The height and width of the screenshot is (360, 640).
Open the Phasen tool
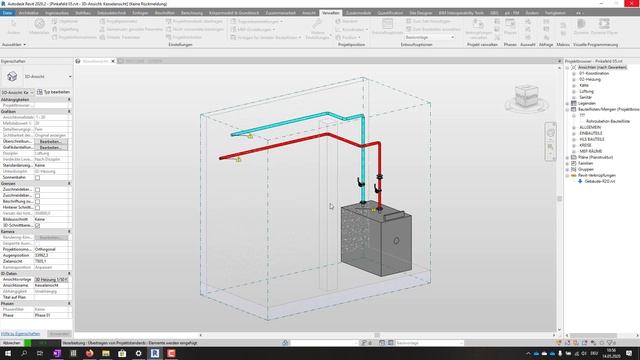(x=510, y=27)
